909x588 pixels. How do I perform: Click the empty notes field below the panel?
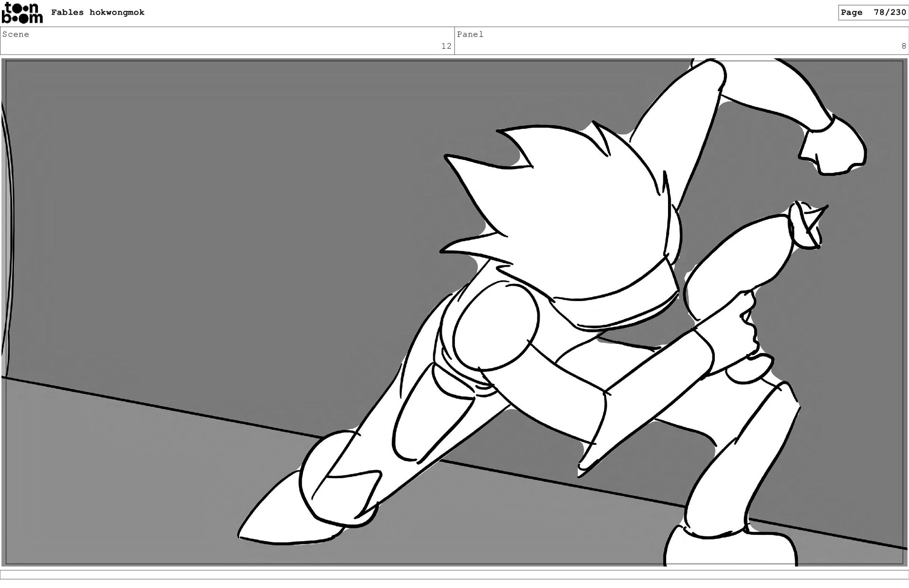(x=454, y=574)
